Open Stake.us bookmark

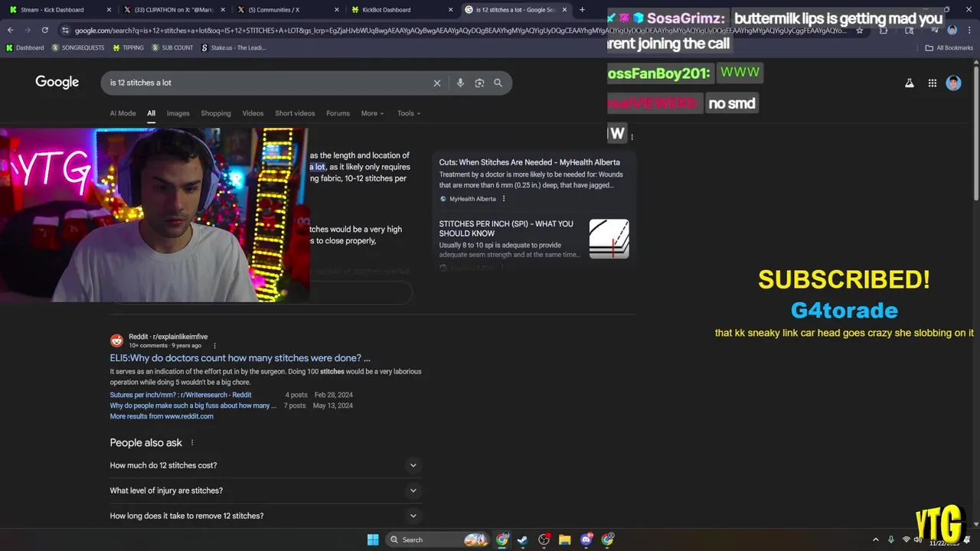[x=234, y=47]
